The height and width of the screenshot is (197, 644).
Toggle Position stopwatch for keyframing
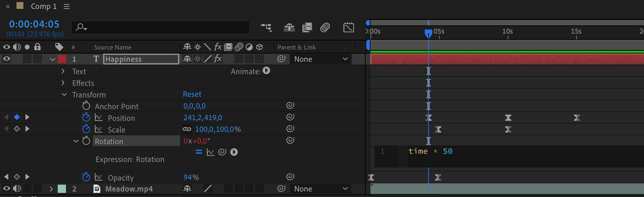(86, 118)
